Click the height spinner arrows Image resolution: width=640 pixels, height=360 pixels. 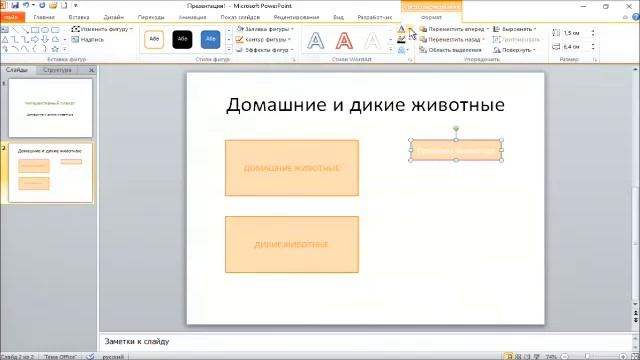click(593, 33)
